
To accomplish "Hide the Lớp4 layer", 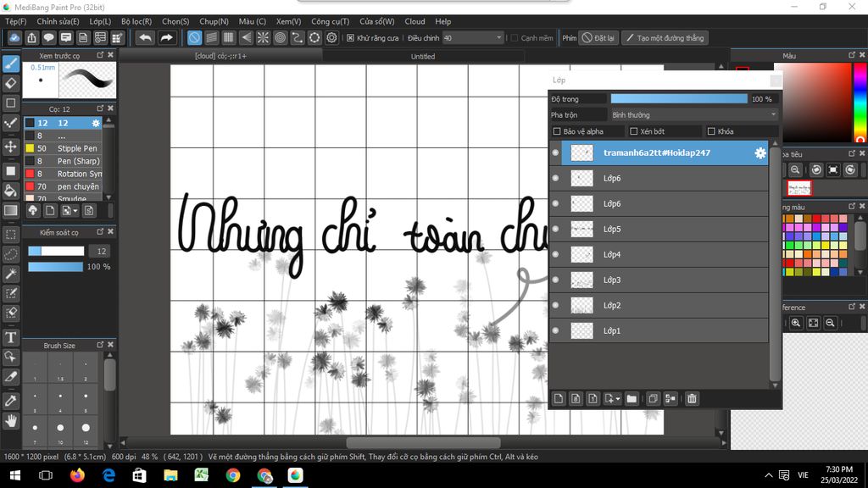I will click(x=556, y=254).
